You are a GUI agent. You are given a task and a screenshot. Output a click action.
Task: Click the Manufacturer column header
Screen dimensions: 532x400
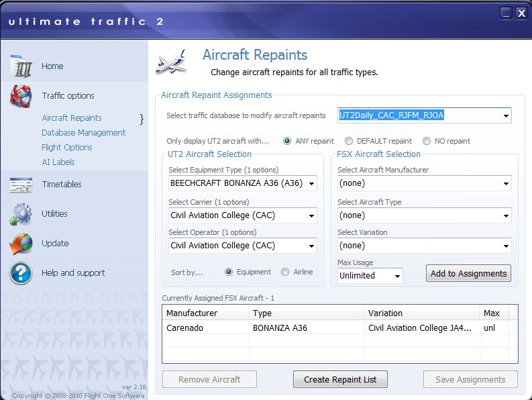point(205,313)
